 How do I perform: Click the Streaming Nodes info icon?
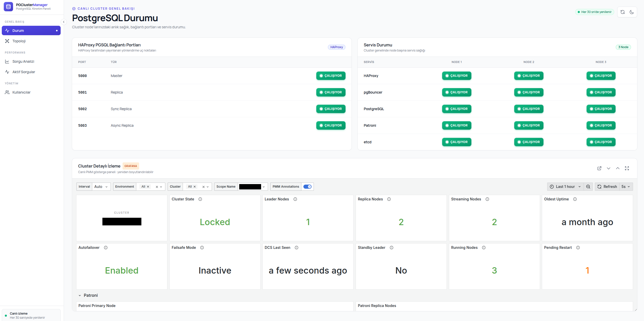pos(487,199)
